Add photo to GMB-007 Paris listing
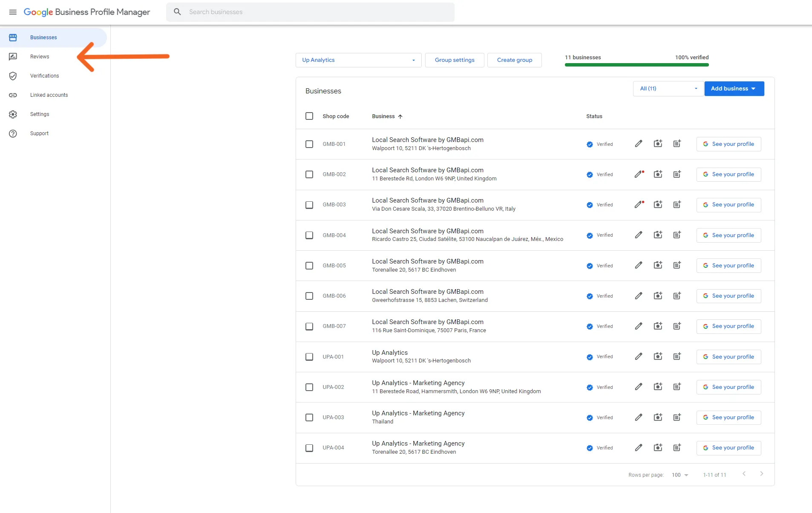812x513 pixels. (658, 326)
